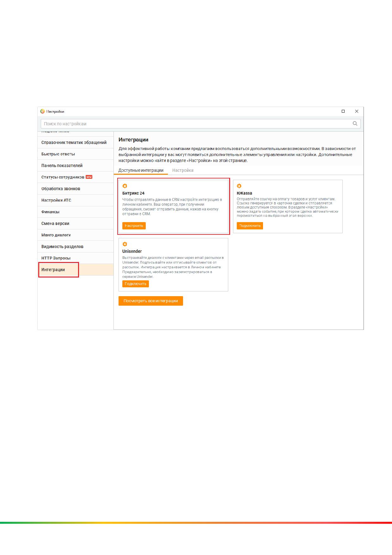Open Обработка звонков section

click(76, 189)
